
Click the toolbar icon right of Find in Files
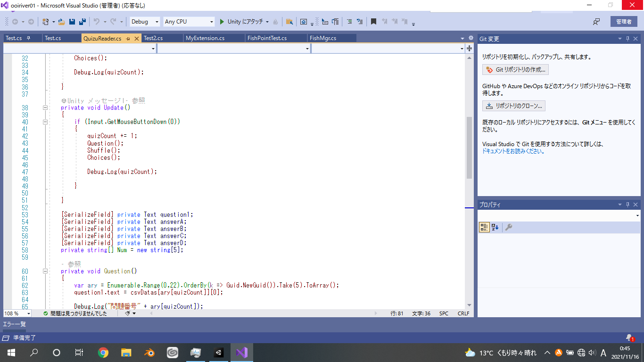[304, 22]
